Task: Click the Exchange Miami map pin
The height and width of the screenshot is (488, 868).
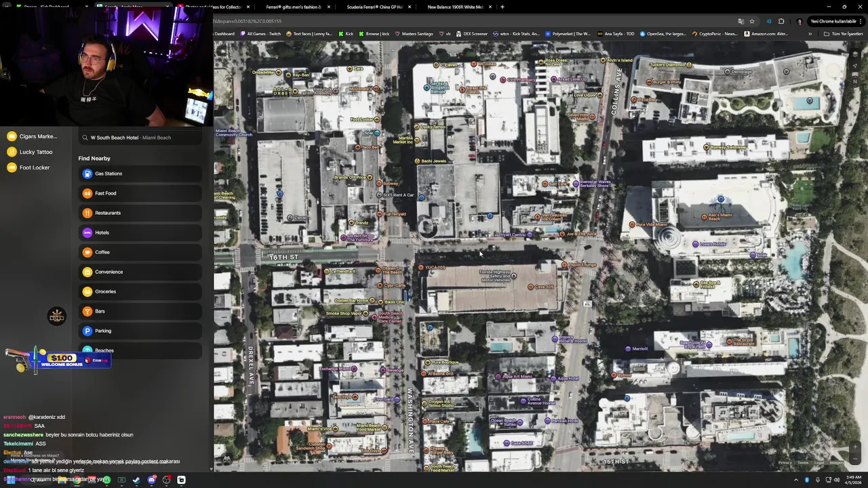Action: tap(355, 369)
